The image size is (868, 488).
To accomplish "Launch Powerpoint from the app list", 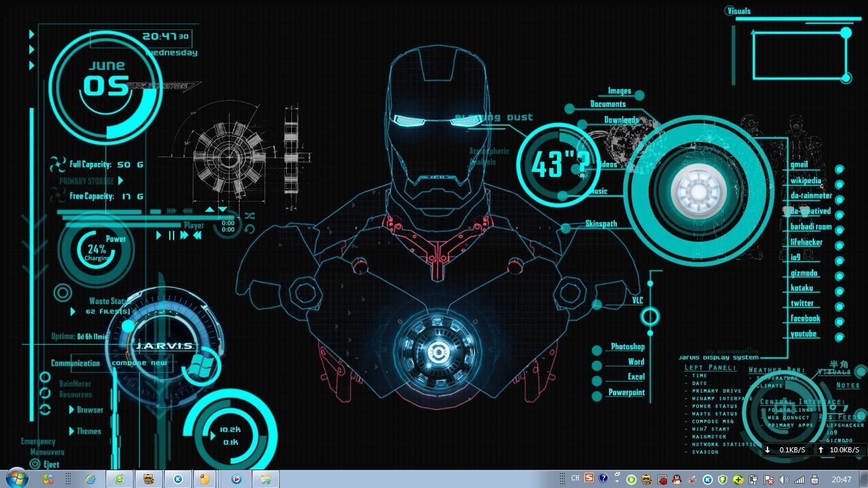I will [626, 393].
